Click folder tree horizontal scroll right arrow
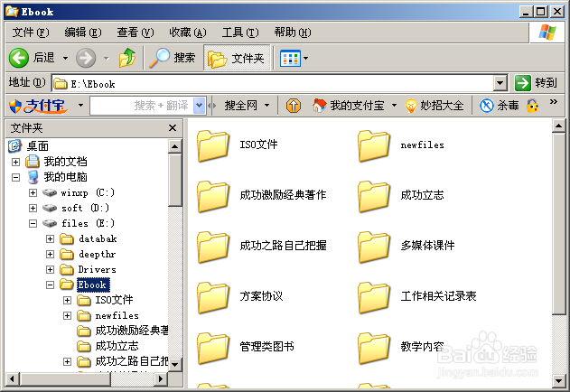 [160, 379]
